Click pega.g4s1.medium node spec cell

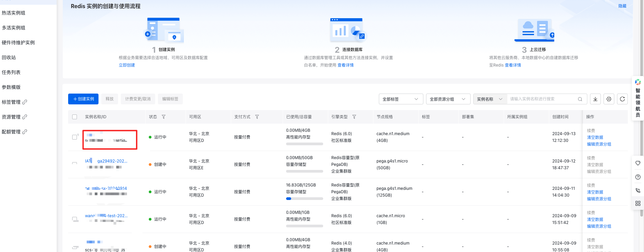click(394, 192)
